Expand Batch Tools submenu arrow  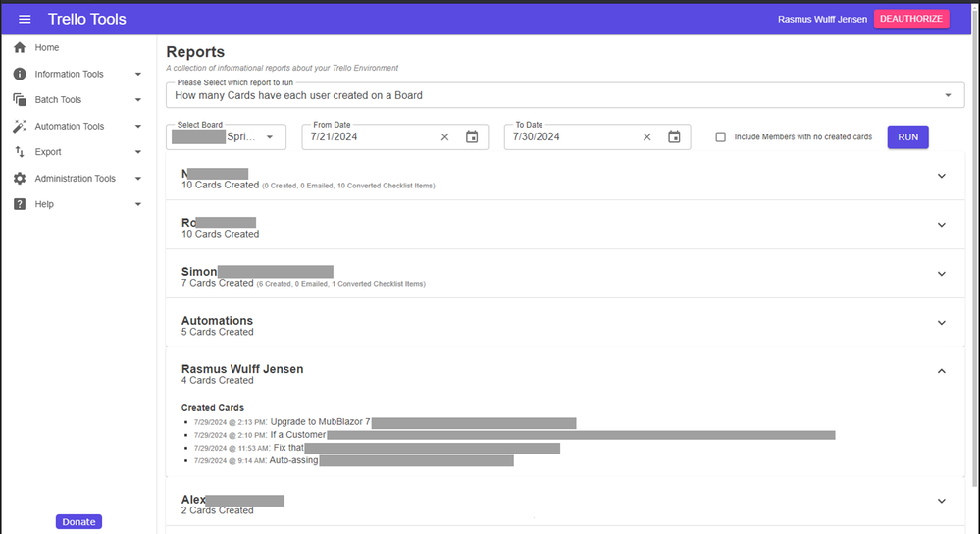[138, 100]
